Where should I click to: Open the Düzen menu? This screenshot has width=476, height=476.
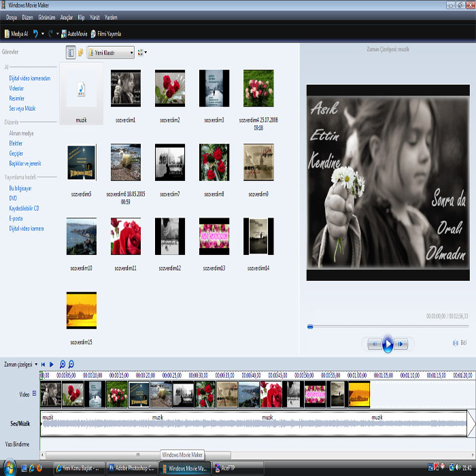pos(27,17)
